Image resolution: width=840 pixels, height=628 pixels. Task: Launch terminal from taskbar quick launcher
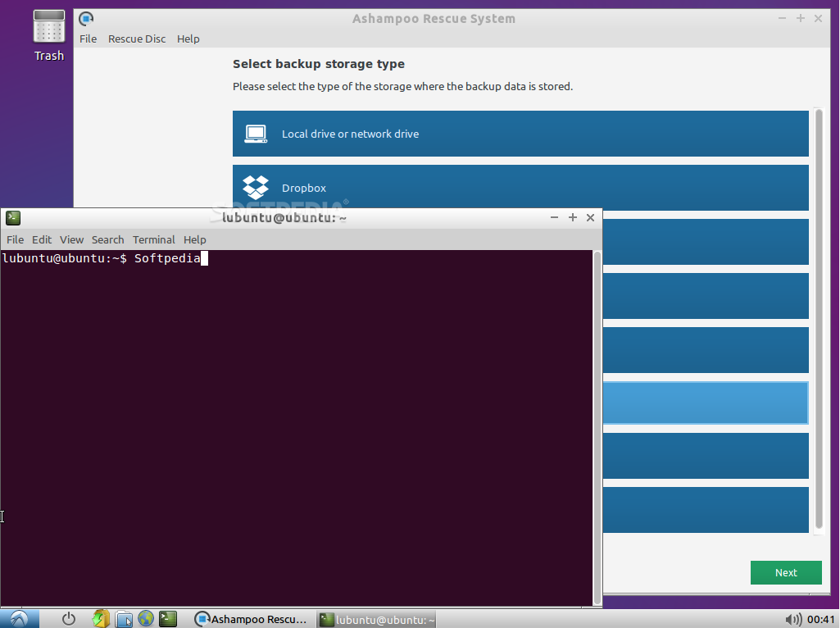pos(168,619)
